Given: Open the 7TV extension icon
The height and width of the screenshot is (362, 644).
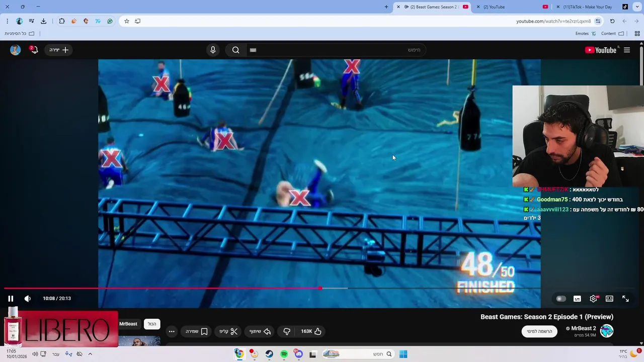Looking at the screenshot, I should click(x=98, y=21).
